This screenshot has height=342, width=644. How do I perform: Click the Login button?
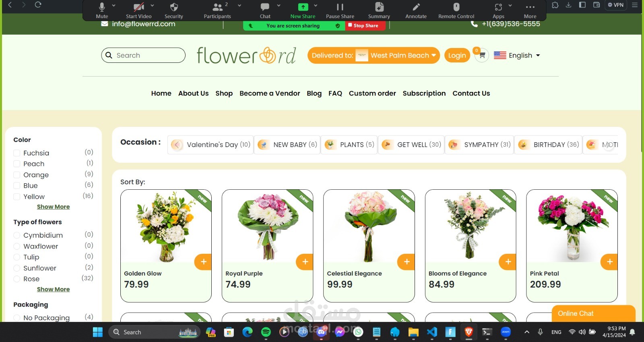tap(457, 55)
